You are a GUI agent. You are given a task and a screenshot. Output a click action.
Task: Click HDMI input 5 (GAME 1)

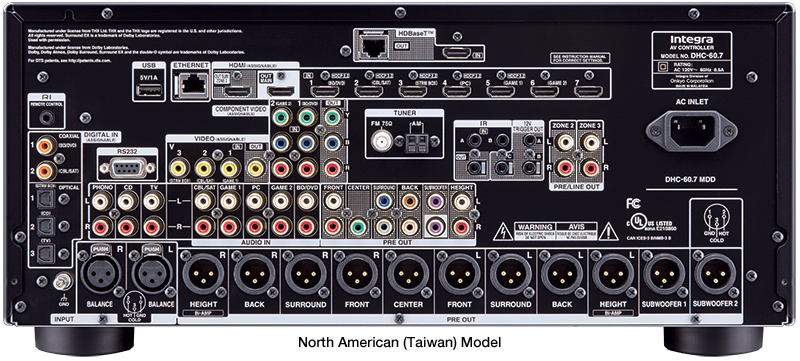501,92
